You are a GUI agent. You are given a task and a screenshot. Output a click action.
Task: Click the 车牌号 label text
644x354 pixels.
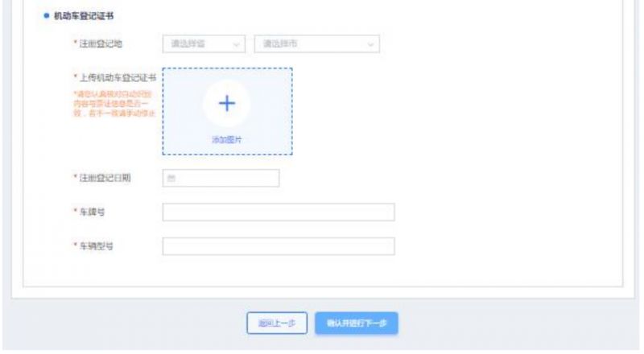[92, 212]
